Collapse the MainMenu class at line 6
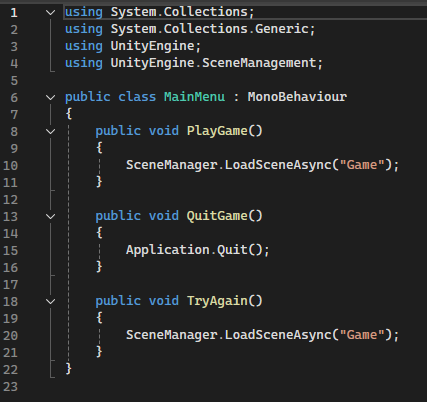 (50, 97)
